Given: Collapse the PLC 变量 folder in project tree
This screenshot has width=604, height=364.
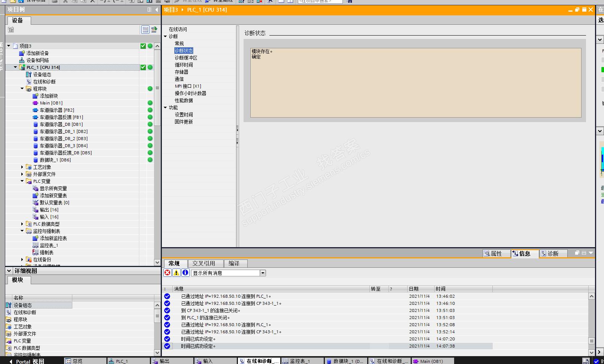Looking at the screenshot, I should point(22,181).
